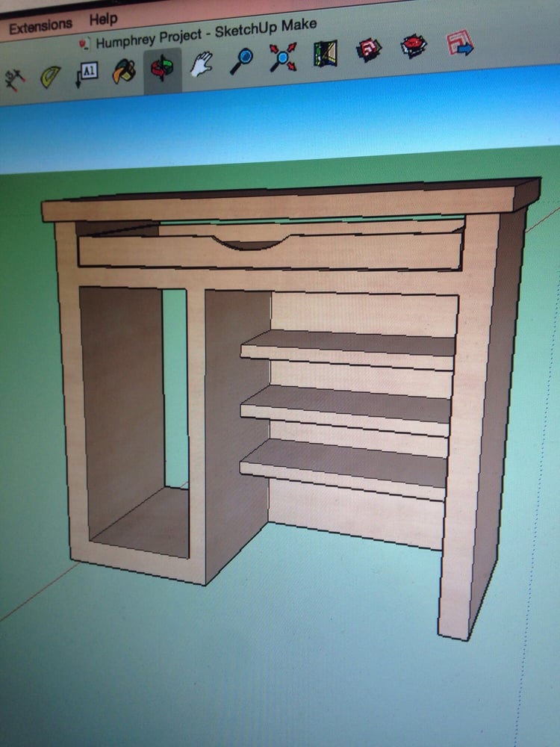Image resolution: width=560 pixels, height=747 pixels.
Task: Open the Extension Warehouse icon
Action: (414, 46)
